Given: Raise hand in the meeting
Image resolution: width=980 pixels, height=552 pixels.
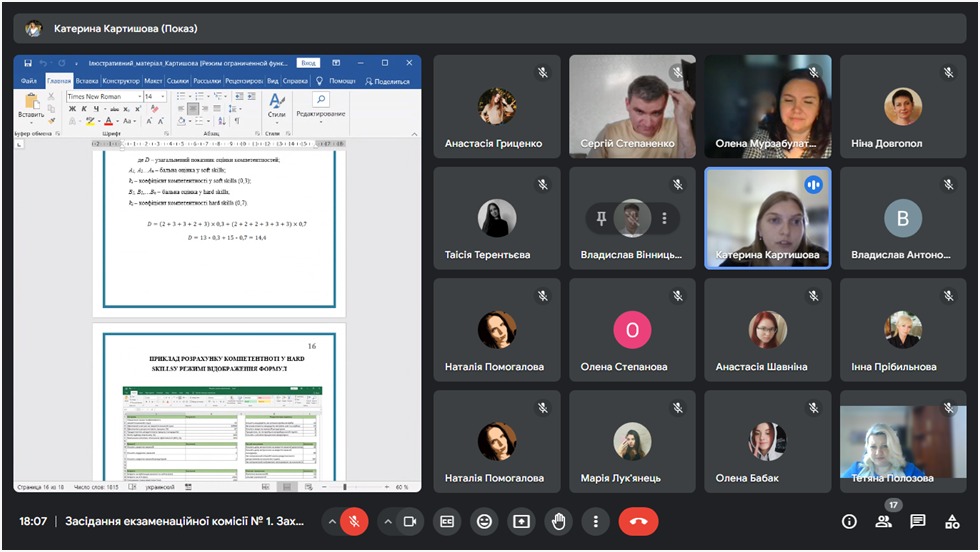Looking at the screenshot, I should pyautogui.click(x=558, y=521).
